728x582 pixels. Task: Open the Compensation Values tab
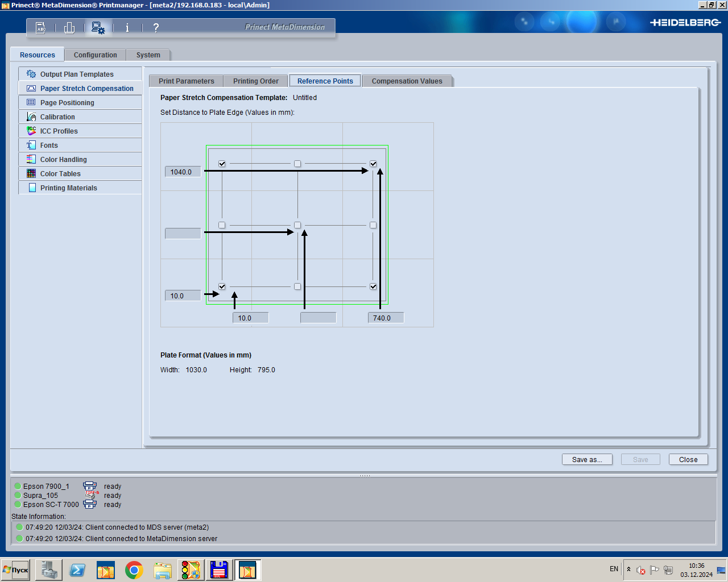[x=407, y=81]
